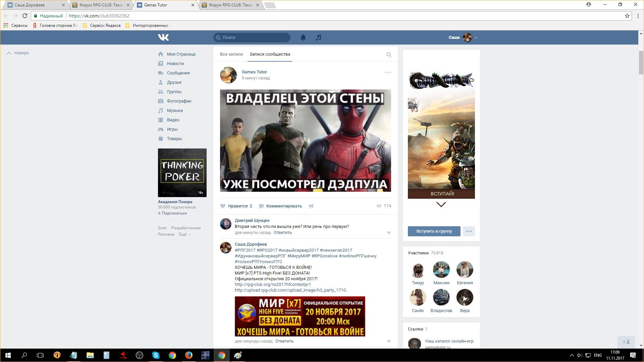The image size is (644, 362).
Task: Open Thinking Poker ad thumbnail
Action: coord(182,173)
